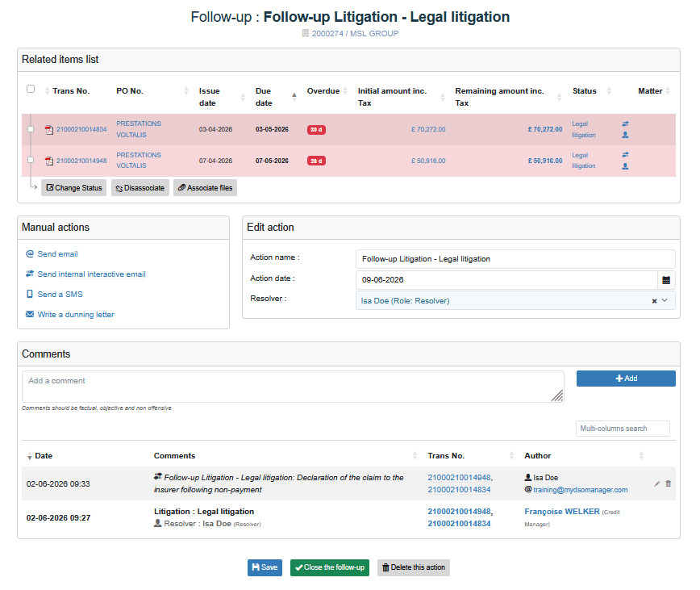
Task: Click transfer arrows icon in 21000210014948 row
Action: (x=625, y=154)
